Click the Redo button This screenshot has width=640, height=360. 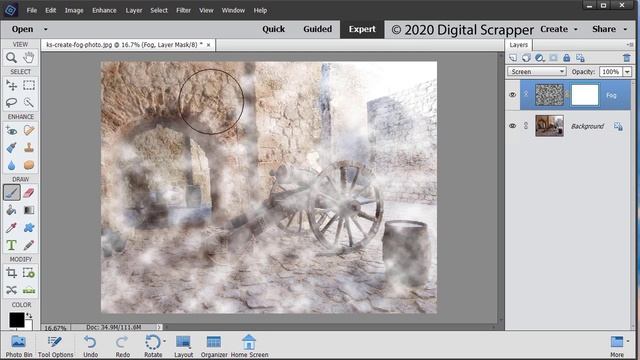(122, 346)
